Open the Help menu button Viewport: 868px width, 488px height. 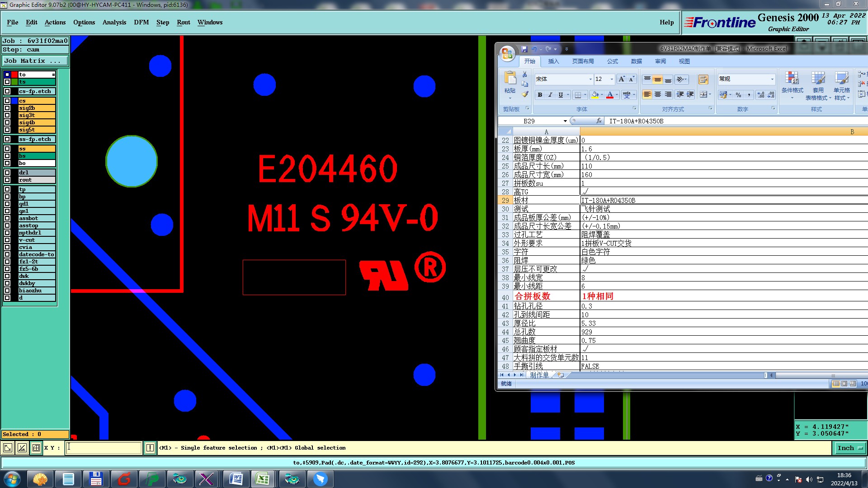point(666,22)
